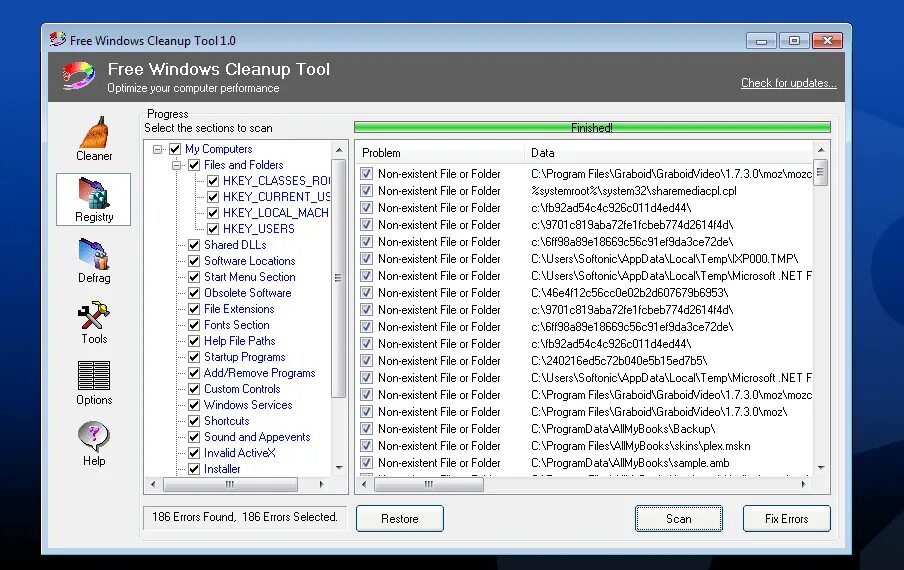904x570 pixels.
Task: Click the results horizontal scrollbar thumb
Action: 429,485
